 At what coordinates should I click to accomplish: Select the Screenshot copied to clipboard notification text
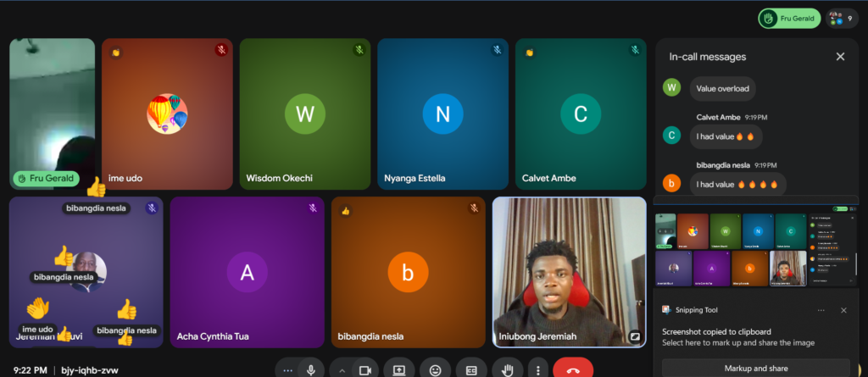[x=717, y=331]
